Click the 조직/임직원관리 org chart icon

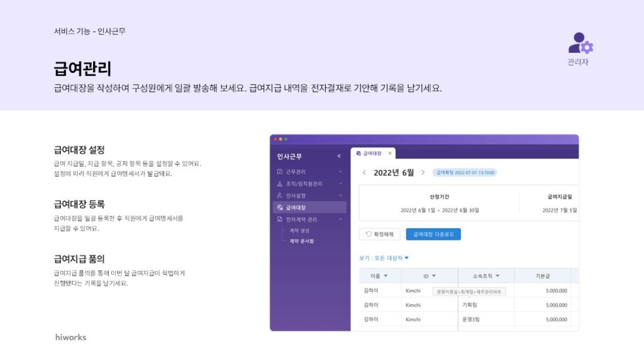click(x=280, y=184)
